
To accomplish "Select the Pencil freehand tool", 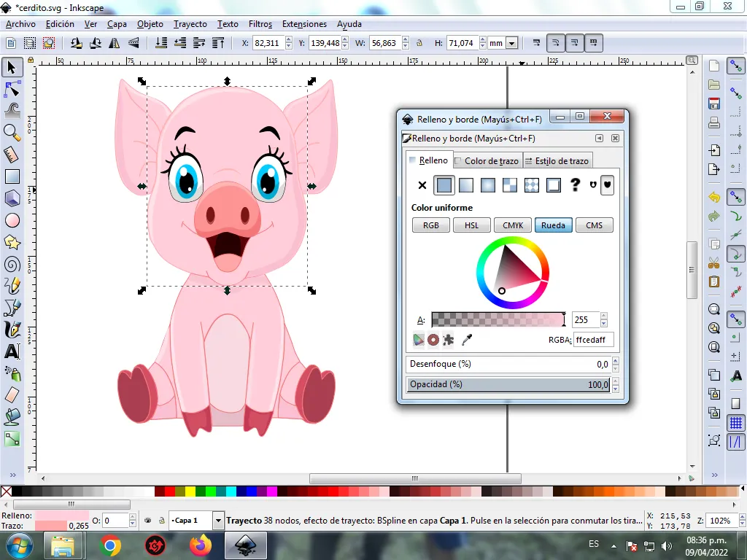I will 12,286.
